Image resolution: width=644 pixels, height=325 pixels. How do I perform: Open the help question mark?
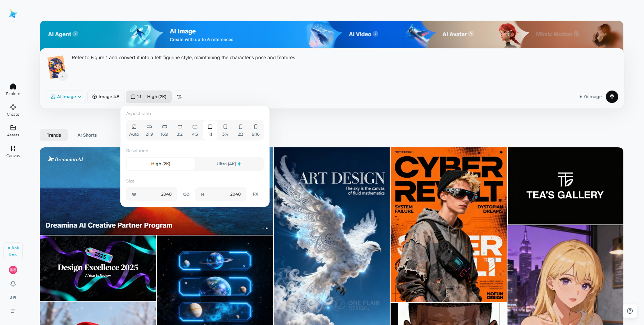point(630,311)
